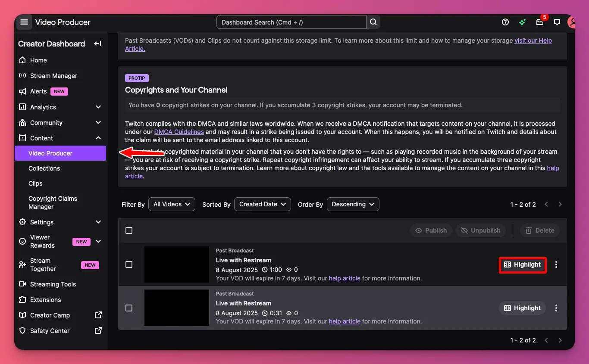The height and width of the screenshot is (364, 589).
Task: Open Stream Manager from the sidebar
Action: click(53, 76)
